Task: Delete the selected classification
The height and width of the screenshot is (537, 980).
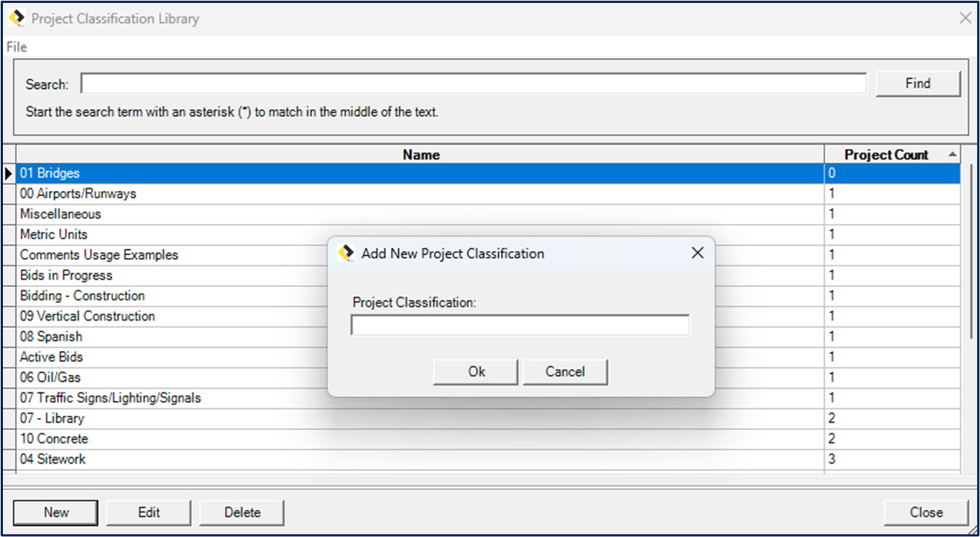Action: point(241,512)
